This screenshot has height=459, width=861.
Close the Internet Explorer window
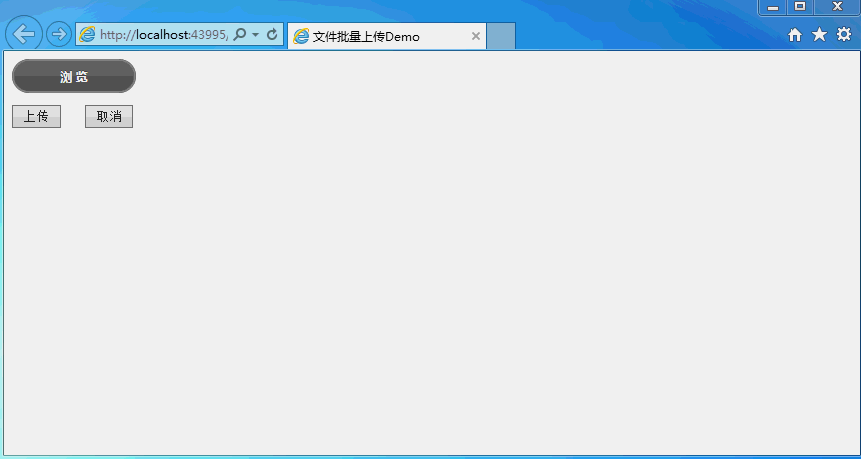pyautogui.click(x=837, y=7)
